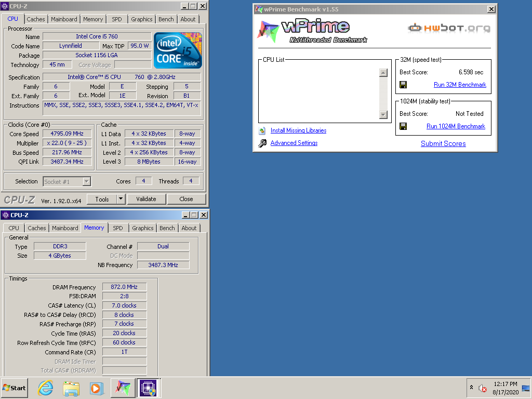The image size is (532, 399).
Task: Click the Instructions field listing MMX, SSE
Action: point(122,108)
